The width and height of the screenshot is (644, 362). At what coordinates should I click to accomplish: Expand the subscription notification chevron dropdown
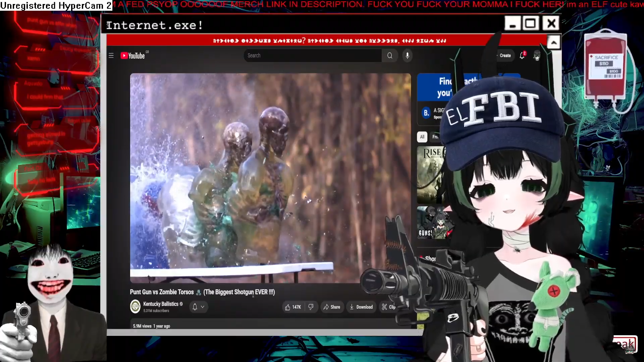(203, 307)
